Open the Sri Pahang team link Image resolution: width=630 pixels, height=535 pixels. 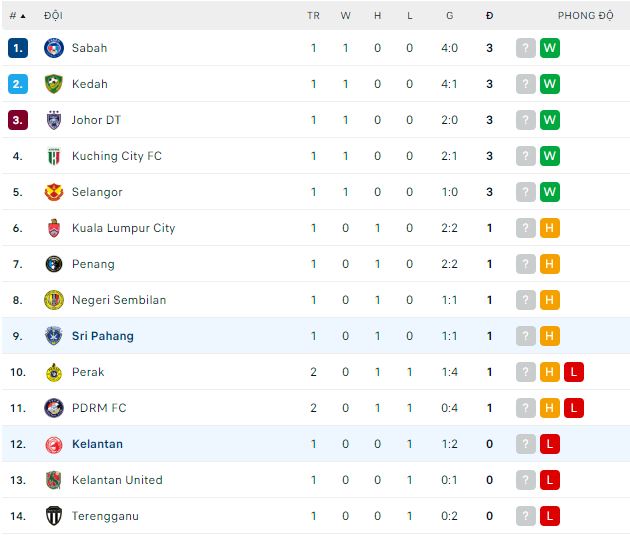click(x=102, y=336)
